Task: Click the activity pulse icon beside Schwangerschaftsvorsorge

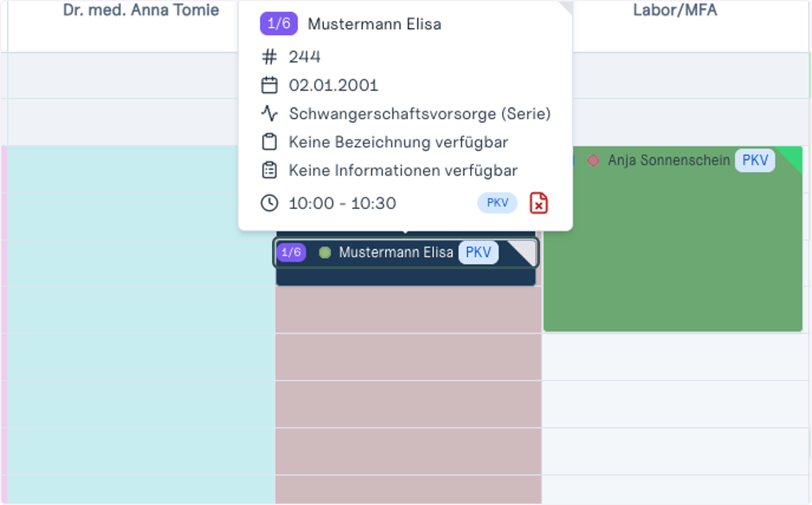Action: [269, 114]
